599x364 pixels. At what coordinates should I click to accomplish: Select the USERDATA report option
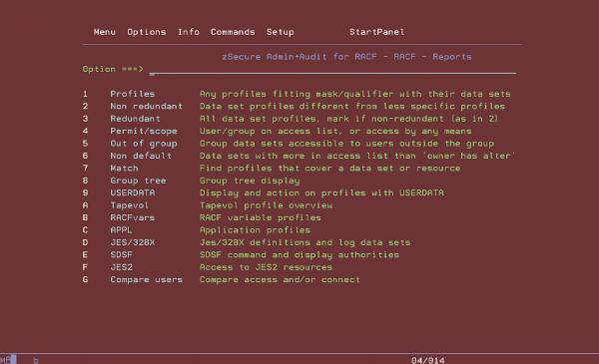pos(132,193)
